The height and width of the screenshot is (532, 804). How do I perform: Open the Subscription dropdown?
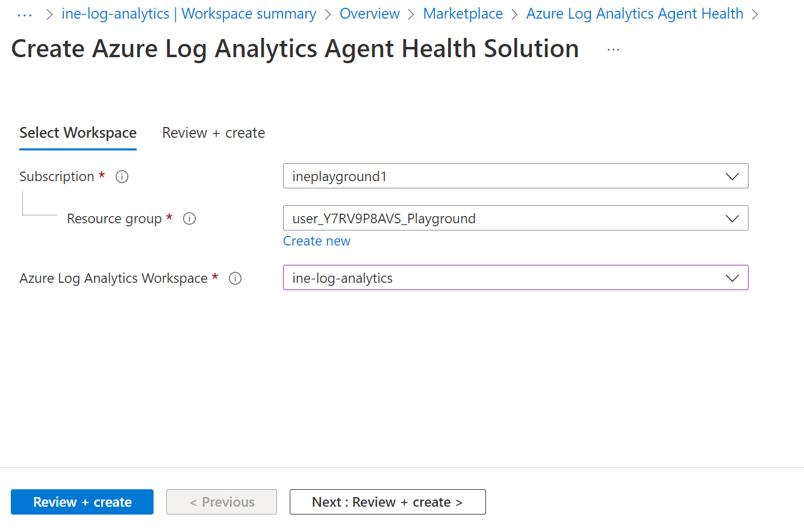pyautogui.click(x=515, y=176)
